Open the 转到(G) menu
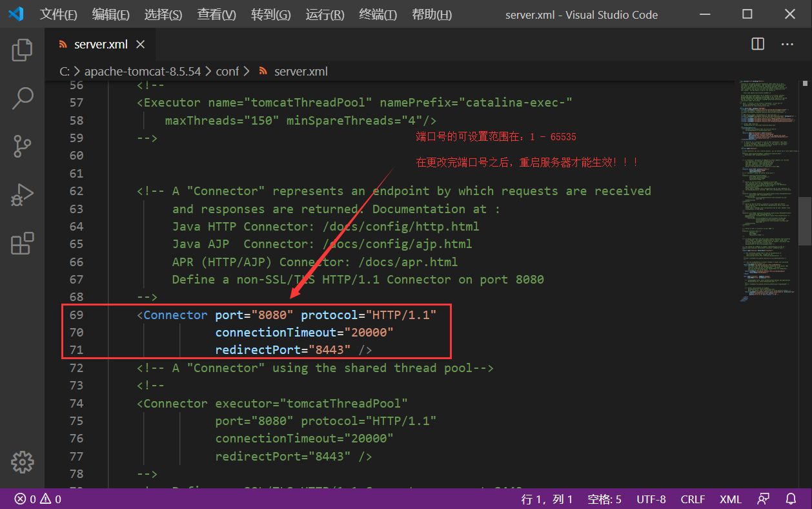 click(271, 14)
